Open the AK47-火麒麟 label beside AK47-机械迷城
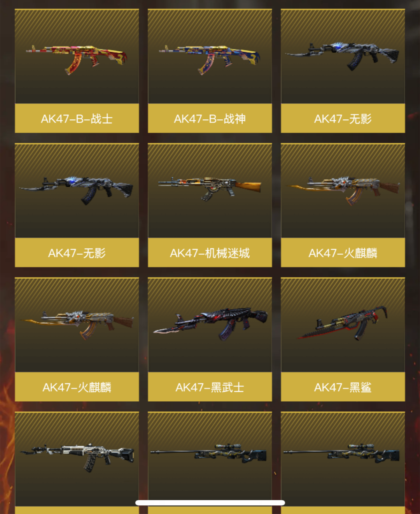 click(343, 253)
